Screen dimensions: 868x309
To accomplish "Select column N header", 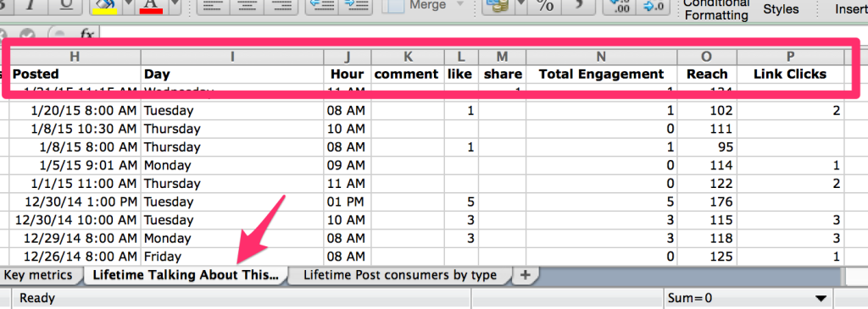I will (601, 56).
